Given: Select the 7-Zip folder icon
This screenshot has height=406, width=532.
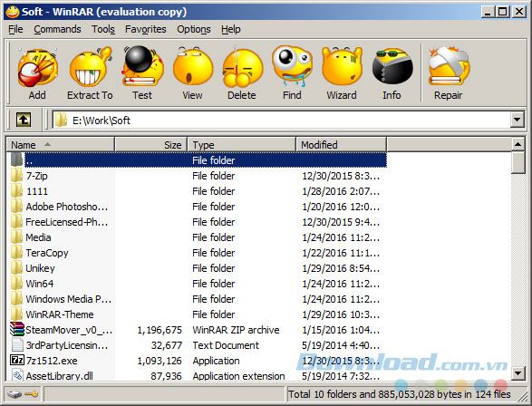Looking at the screenshot, I should [16, 176].
